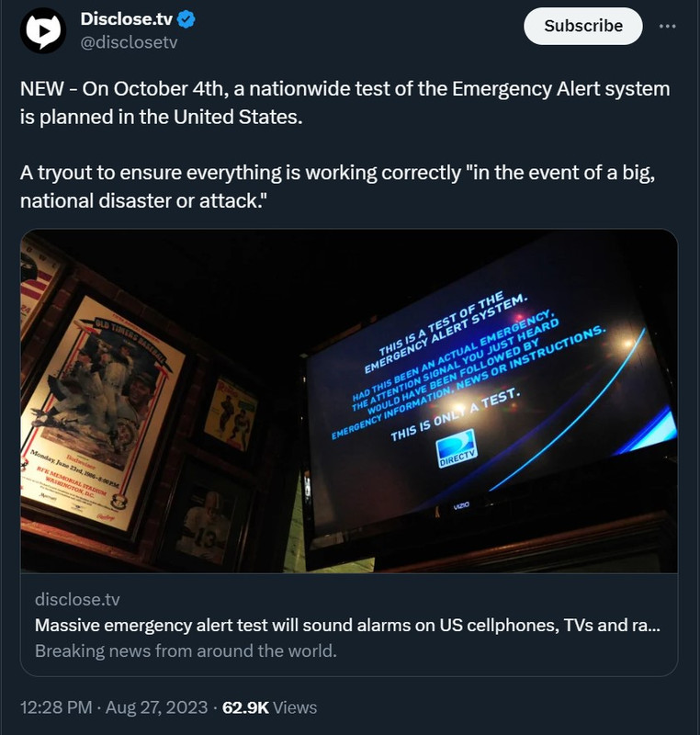Viewport: 700px width, 735px height.
Task: Click the 12:28 PM timestamp
Action: (x=56, y=707)
